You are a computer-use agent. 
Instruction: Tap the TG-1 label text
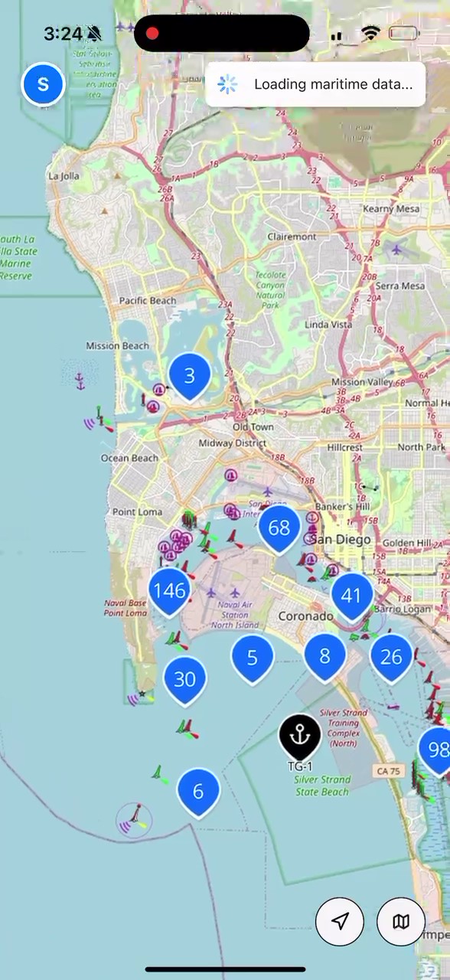pyautogui.click(x=300, y=766)
